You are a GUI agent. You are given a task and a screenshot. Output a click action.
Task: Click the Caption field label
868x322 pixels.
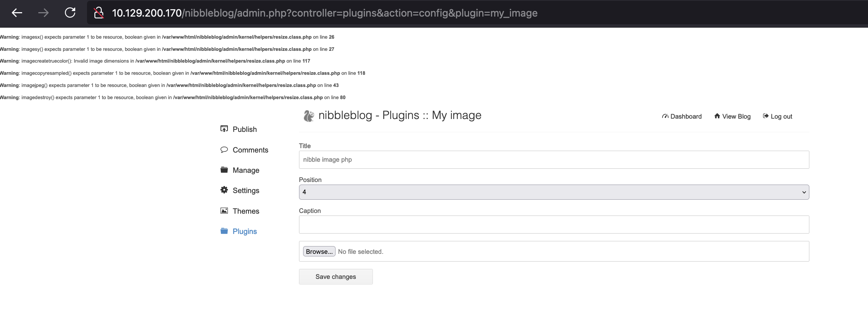(x=310, y=211)
